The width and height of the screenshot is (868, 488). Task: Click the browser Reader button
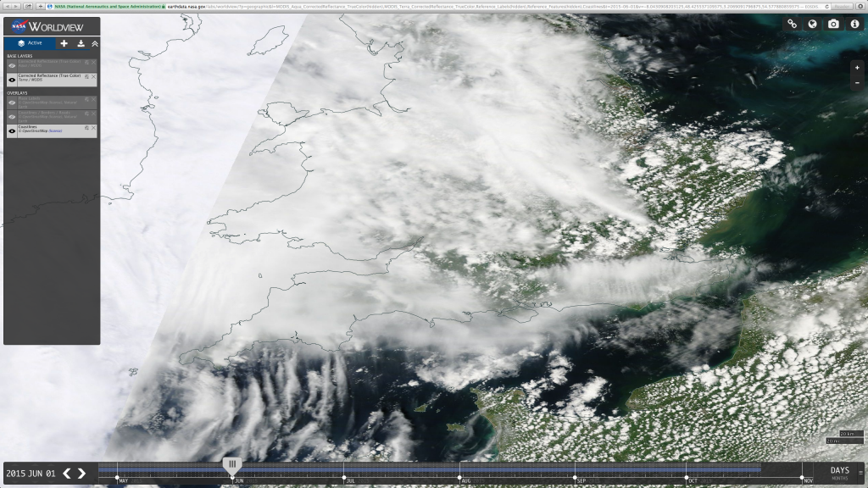tap(843, 7)
